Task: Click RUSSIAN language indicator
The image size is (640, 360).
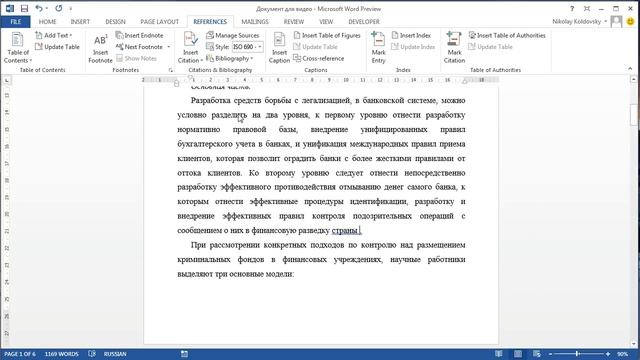Action: (x=115, y=354)
